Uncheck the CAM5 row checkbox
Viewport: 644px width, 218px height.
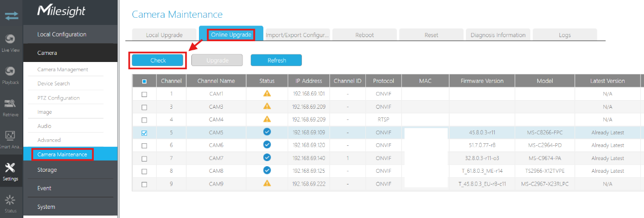[x=145, y=133]
